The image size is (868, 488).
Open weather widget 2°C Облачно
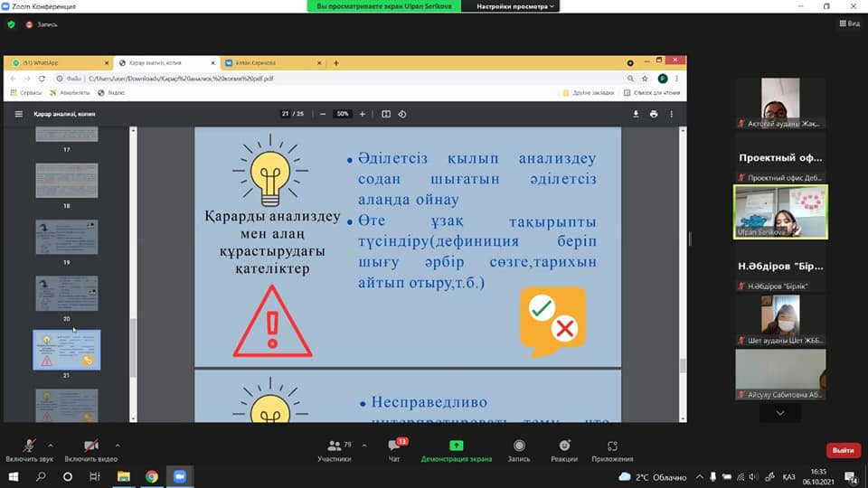653,477
